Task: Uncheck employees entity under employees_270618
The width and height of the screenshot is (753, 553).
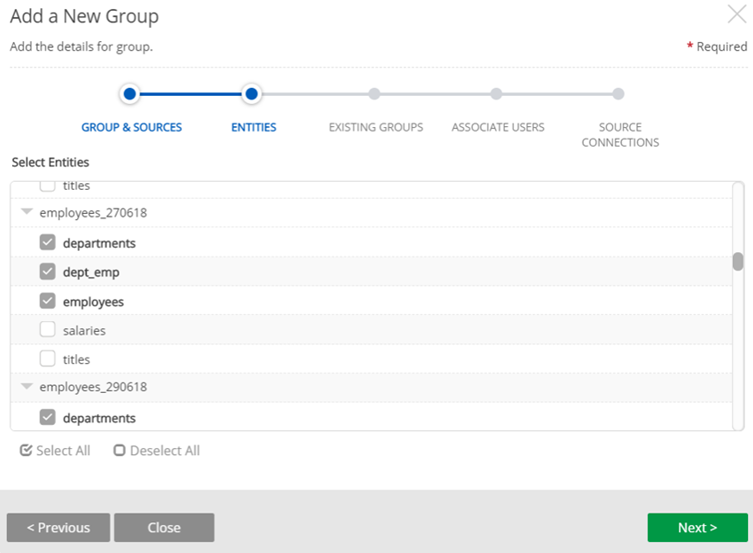Action: 47,300
